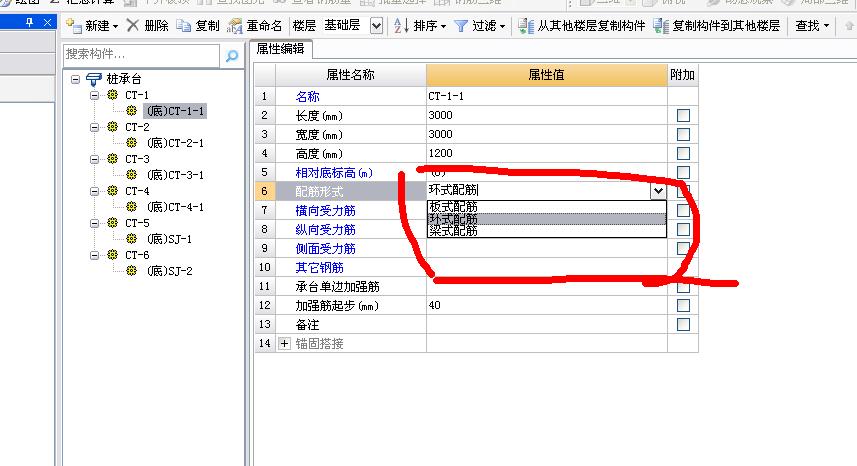Expand the 锚固搭接 row
This screenshot has height=466, width=857.
tap(284, 344)
